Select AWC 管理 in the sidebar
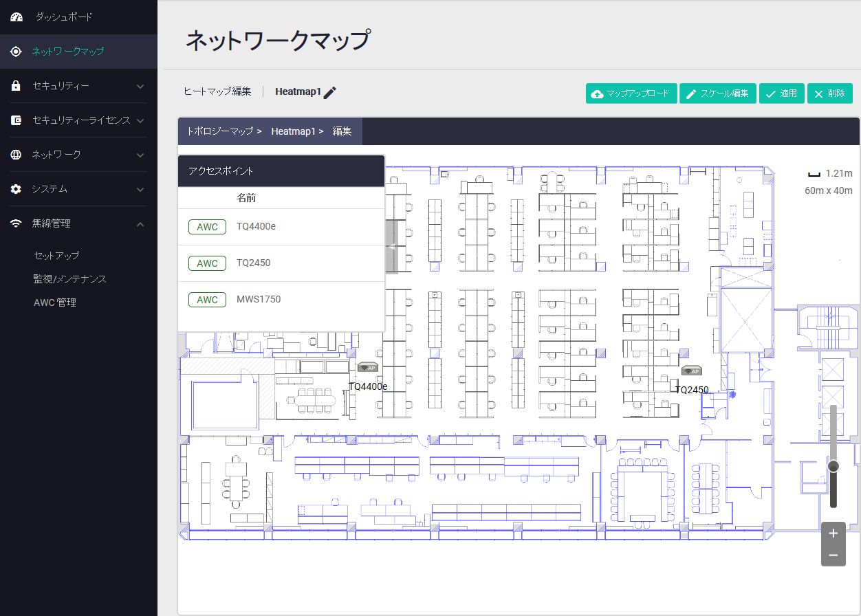This screenshot has width=861, height=616. click(x=54, y=302)
